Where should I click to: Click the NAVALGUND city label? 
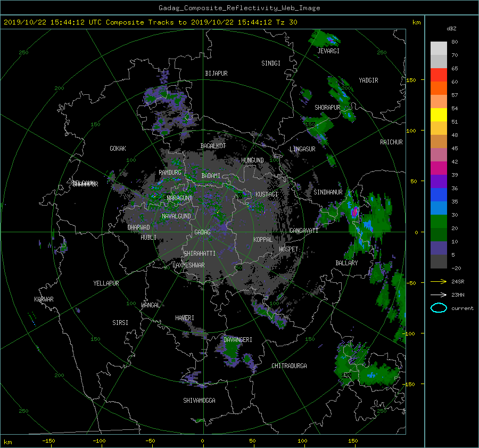(x=176, y=216)
